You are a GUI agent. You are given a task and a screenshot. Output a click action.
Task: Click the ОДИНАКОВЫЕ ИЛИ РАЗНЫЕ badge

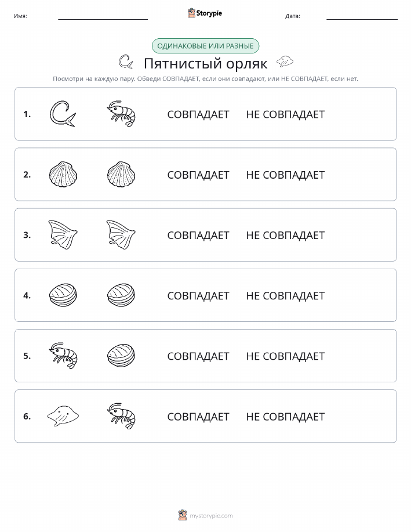[x=205, y=46]
